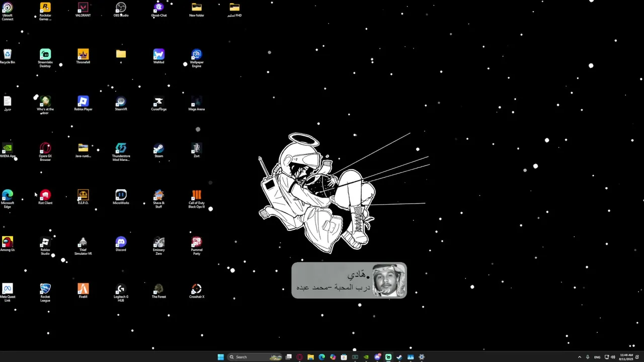Viewport: 644px width, 362px height.
Task: Open Settings gear in the taskbar
Action: coord(422,357)
